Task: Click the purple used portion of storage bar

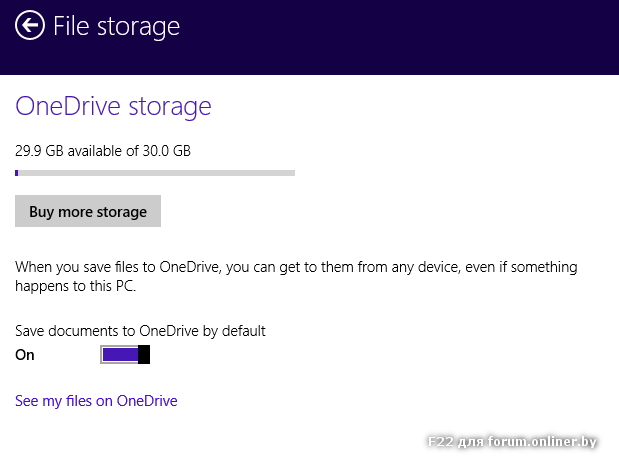Action: click(x=17, y=173)
